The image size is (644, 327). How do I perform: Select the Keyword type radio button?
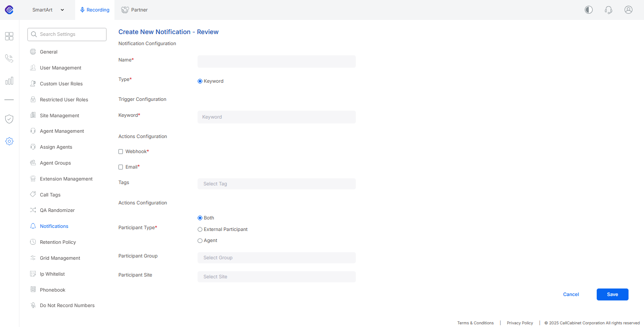coord(200,81)
